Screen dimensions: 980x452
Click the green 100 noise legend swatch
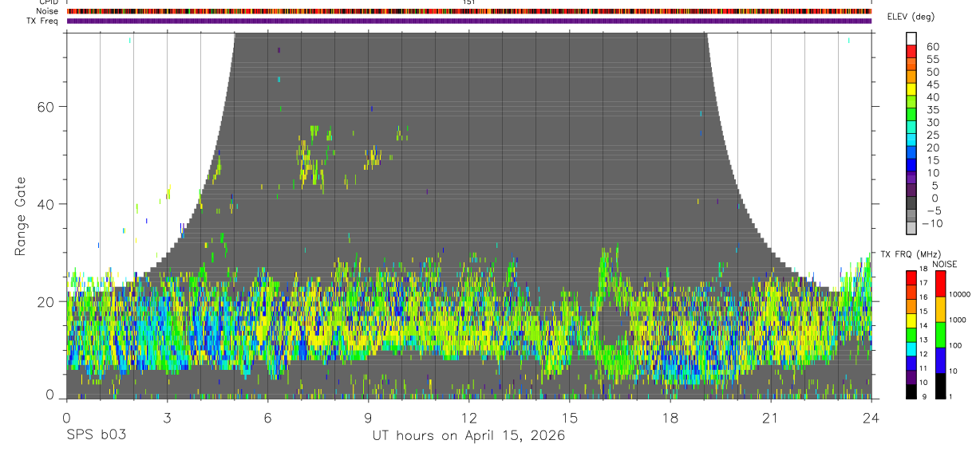[x=939, y=333]
